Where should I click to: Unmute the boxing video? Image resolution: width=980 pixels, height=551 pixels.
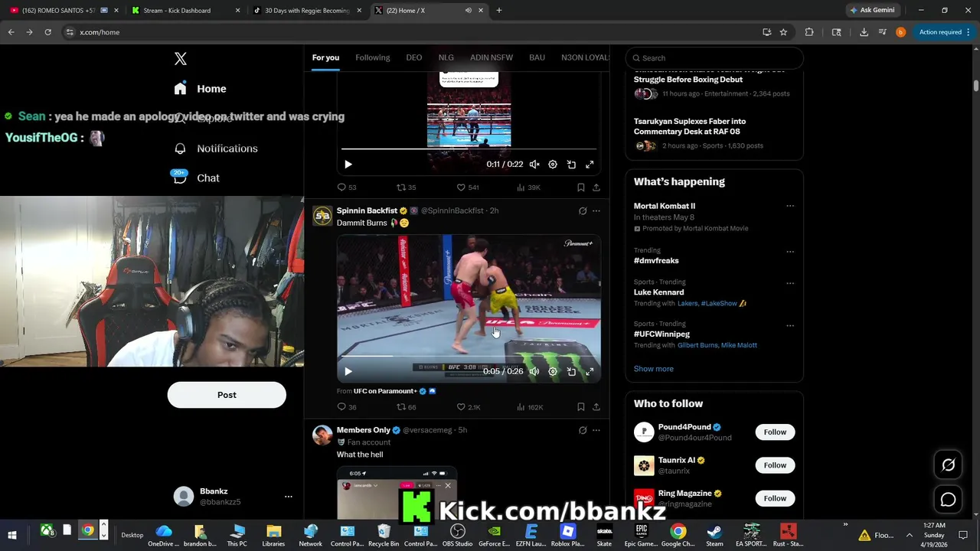(534, 165)
